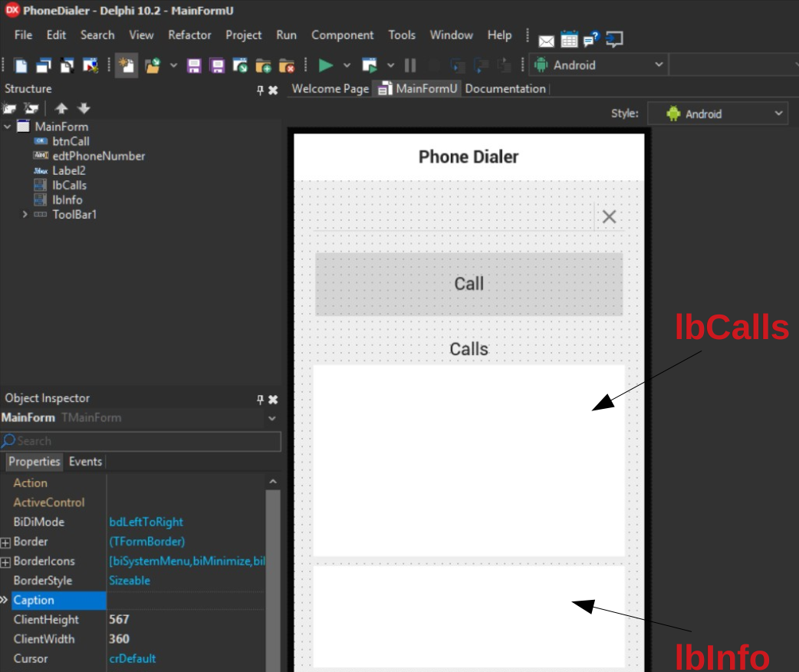
Task: Open the Refactor menu
Action: [x=189, y=35]
